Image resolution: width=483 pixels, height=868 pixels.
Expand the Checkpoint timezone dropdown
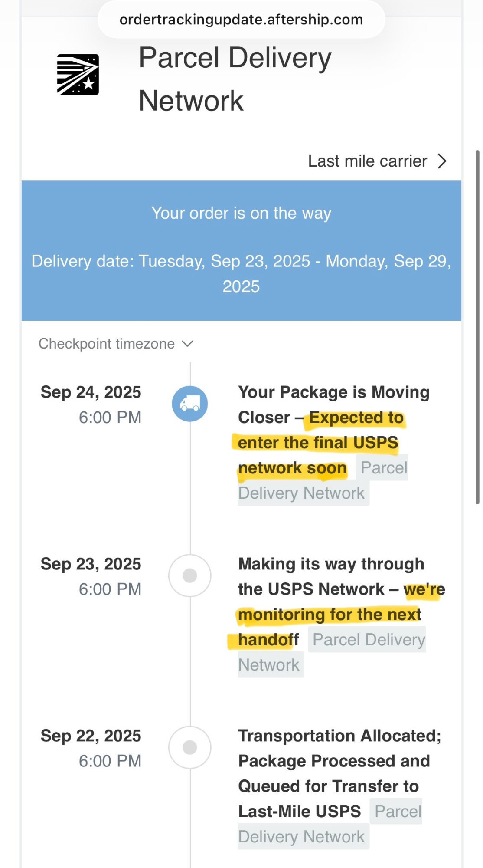tap(107, 344)
